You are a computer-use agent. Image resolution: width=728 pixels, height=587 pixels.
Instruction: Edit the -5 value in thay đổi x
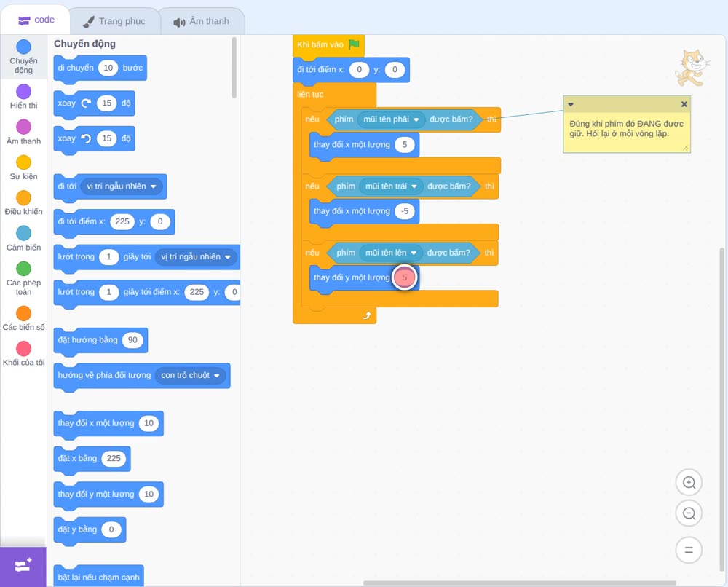tap(404, 211)
